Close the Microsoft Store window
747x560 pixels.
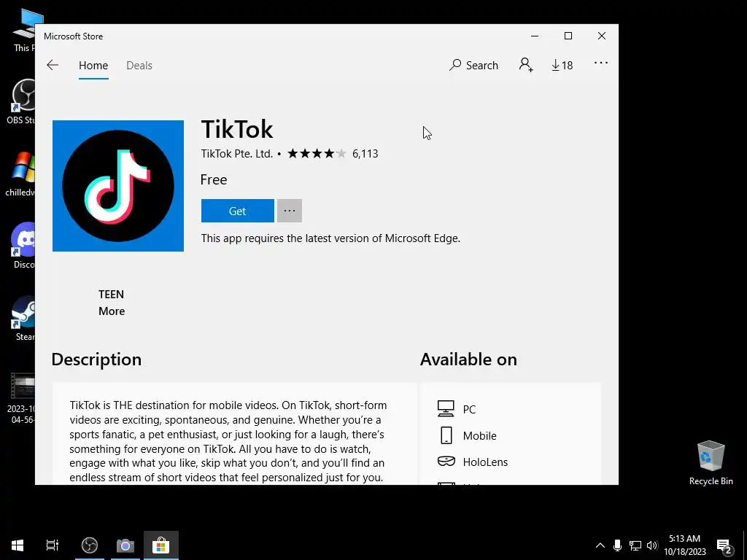tap(602, 36)
